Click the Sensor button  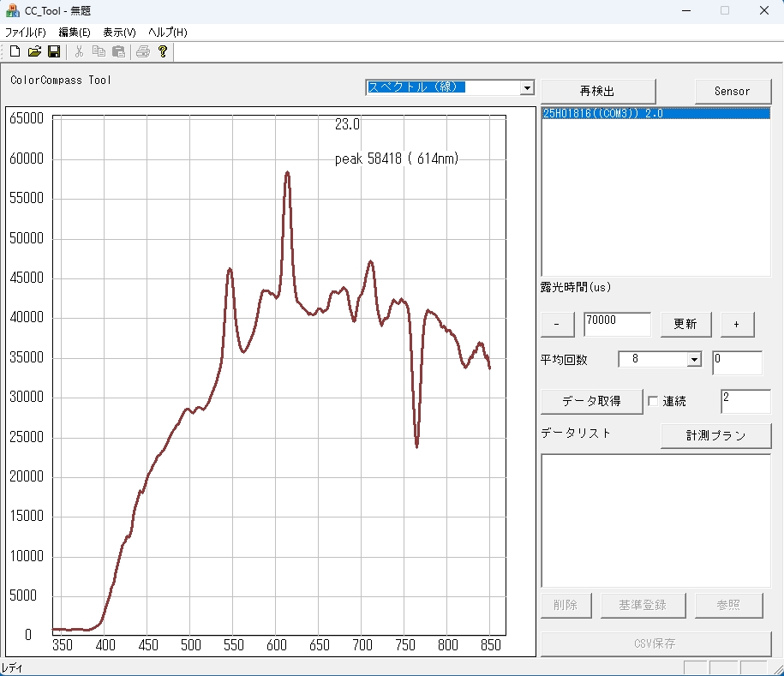pos(732,91)
